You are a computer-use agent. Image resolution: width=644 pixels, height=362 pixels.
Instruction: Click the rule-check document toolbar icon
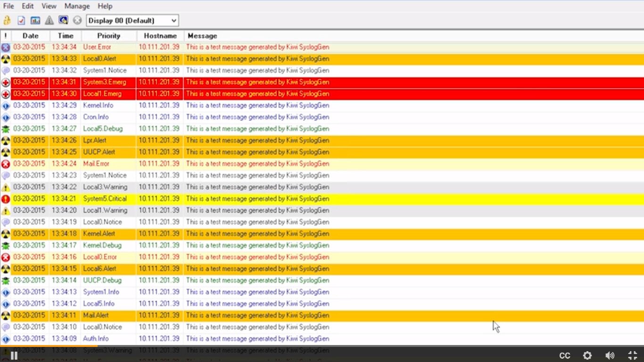pos(20,20)
